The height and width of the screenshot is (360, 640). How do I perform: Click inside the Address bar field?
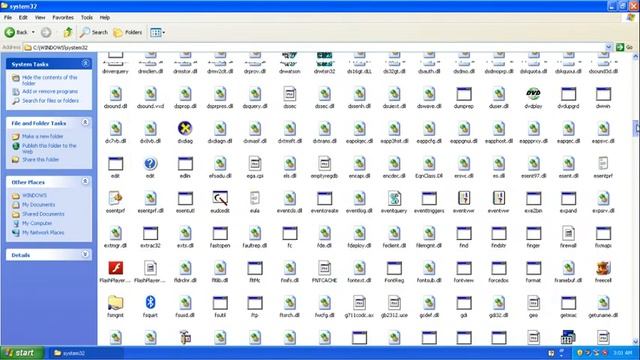click(x=314, y=47)
